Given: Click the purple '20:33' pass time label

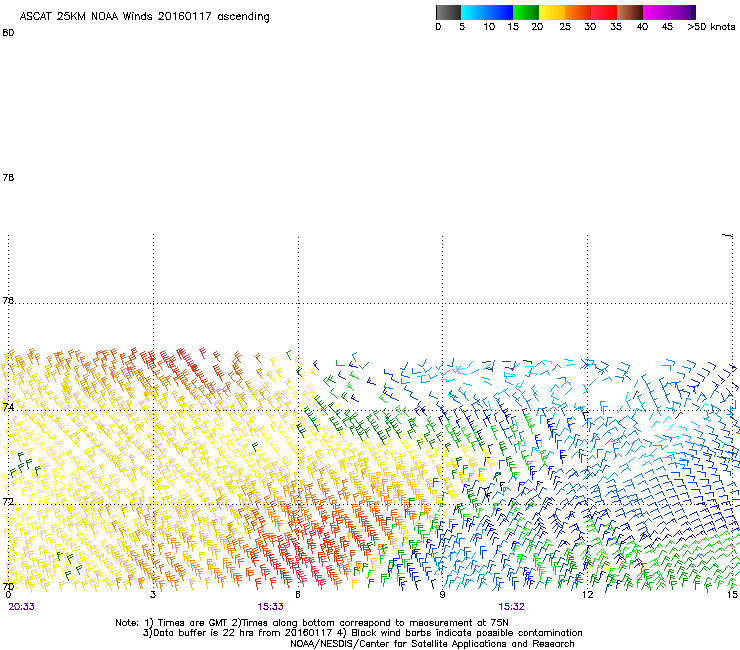Looking at the screenshot, I should pos(22,607).
